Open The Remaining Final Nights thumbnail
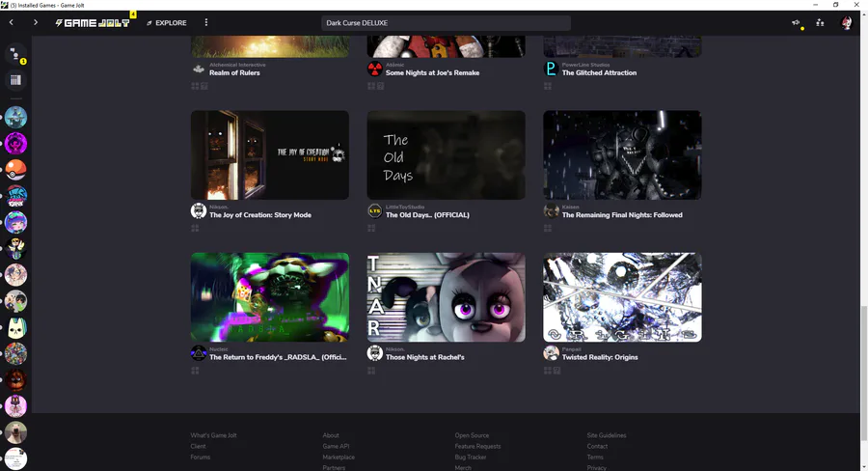 622,155
